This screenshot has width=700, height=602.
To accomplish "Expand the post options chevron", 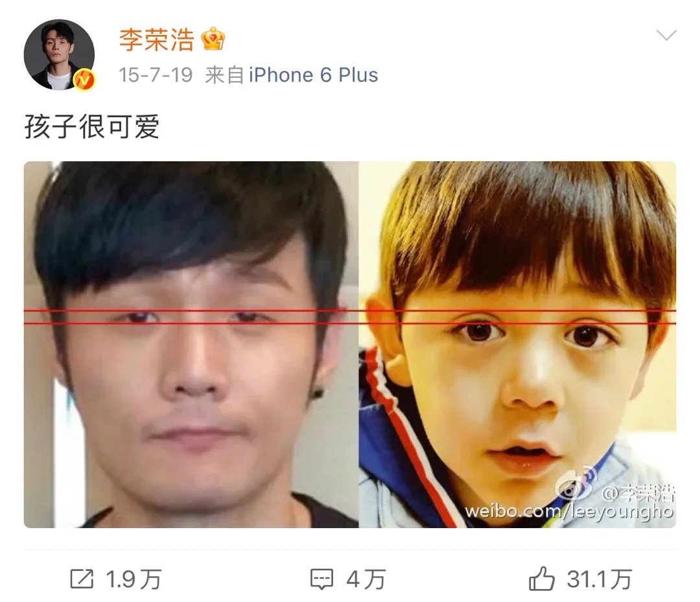I will click(x=666, y=35).
